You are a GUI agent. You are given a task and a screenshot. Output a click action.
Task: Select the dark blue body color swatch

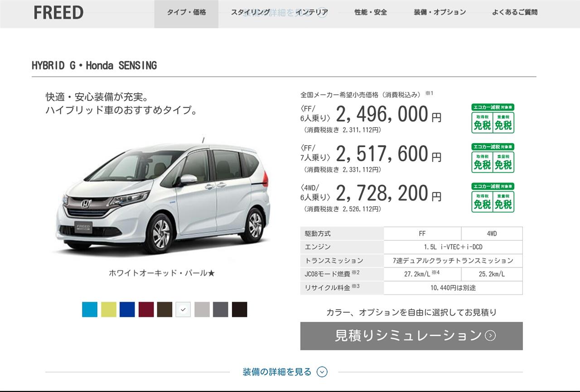point(127,310)
